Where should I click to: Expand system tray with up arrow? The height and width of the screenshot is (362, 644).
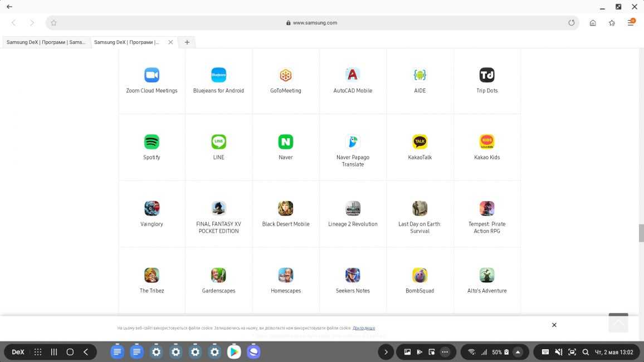pyautogui.click(x=518, y=352)
